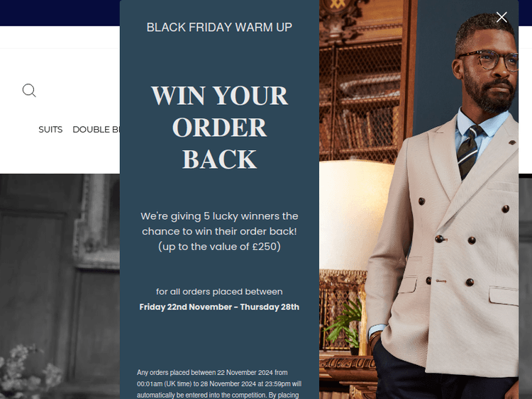Open the search magnifier icon

(x=29, y=91)
